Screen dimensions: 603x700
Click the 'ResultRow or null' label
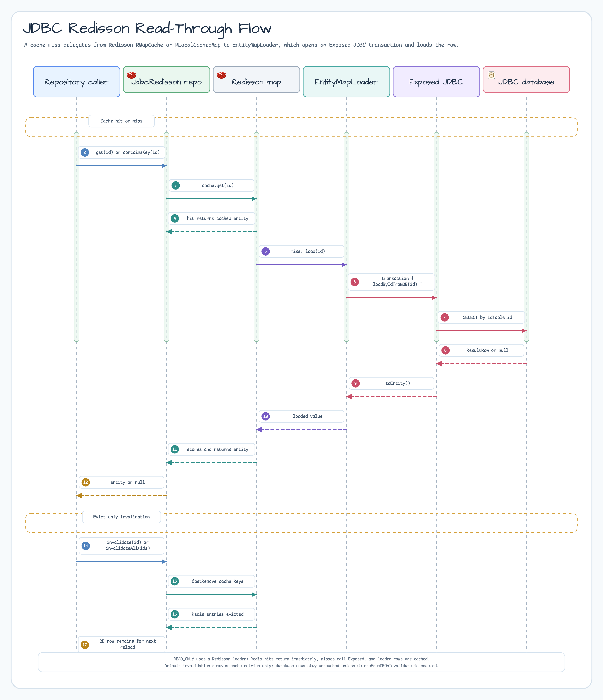pos(488,350)
